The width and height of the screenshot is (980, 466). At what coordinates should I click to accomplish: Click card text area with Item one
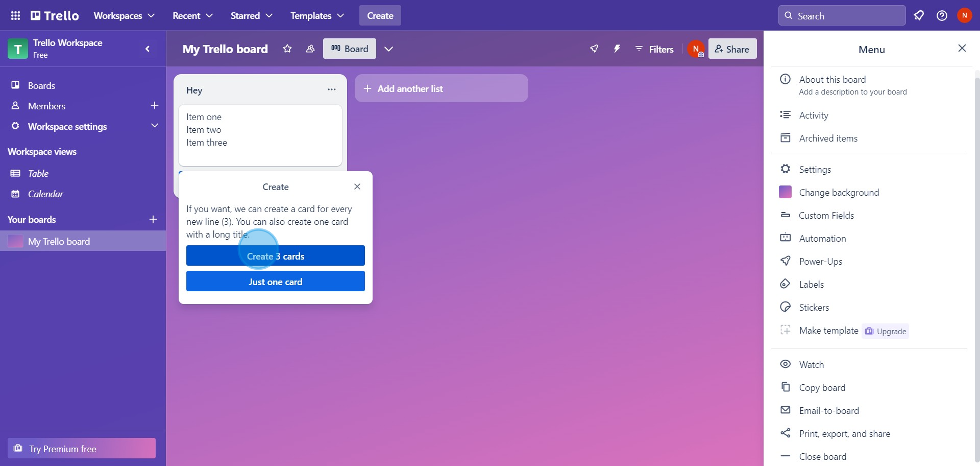[260, 135]
